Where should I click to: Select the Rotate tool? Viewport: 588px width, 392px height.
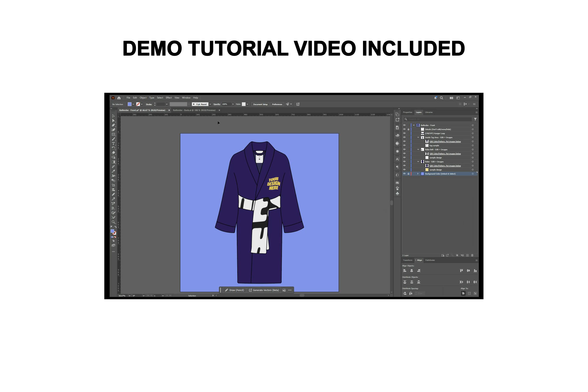pyautogui.click(x=113, y=148)
